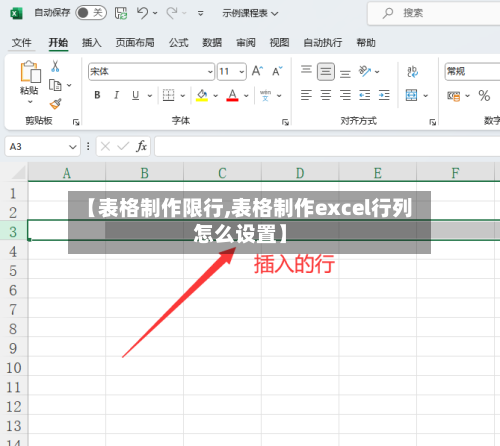Viewport: 500px width, 446px height.
Task: Click the Wrap Text icon
Action: coord(413,71)
